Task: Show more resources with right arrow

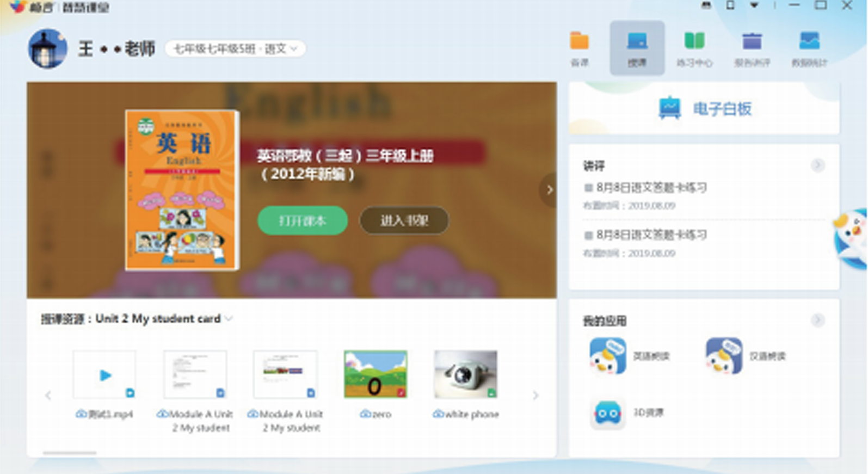Action: pyautogui.click(x=535, y=395)
